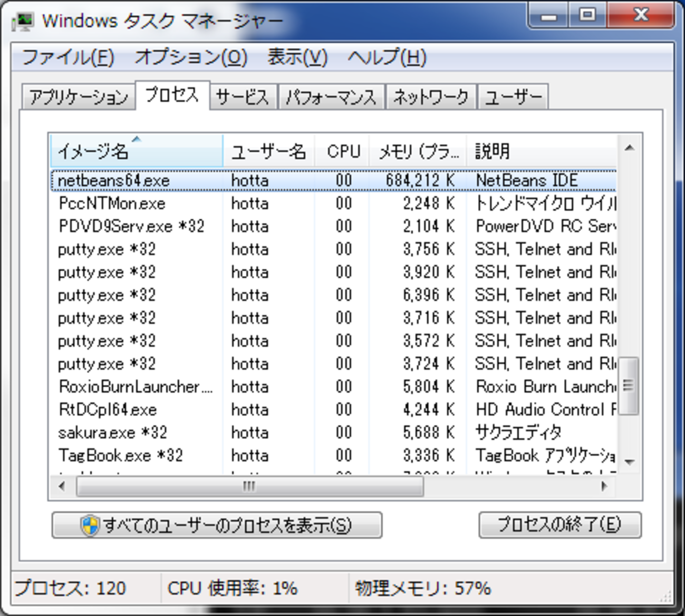Select the putty.exe row using 3,716 K
The image size is (685, 616).
tap(333, 318)
